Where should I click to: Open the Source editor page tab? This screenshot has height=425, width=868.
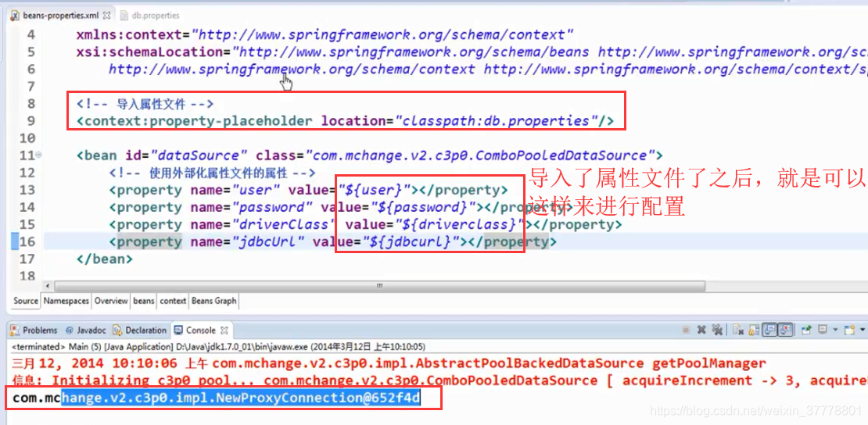point(26,301)
